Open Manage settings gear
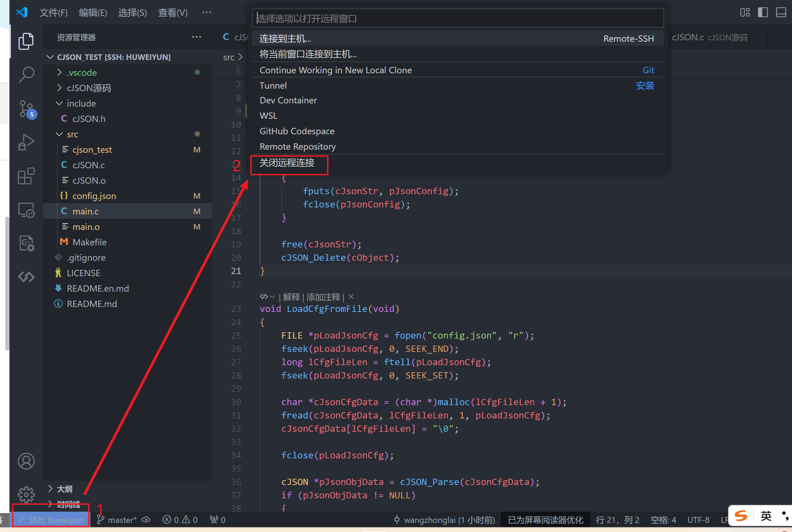792x532 pixels. pos(26,495)
